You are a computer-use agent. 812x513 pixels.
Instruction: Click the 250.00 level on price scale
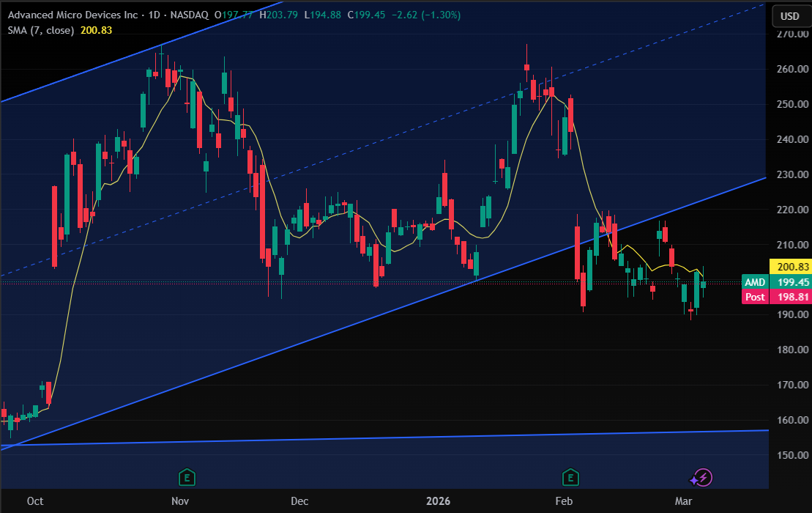coord(792,104)
